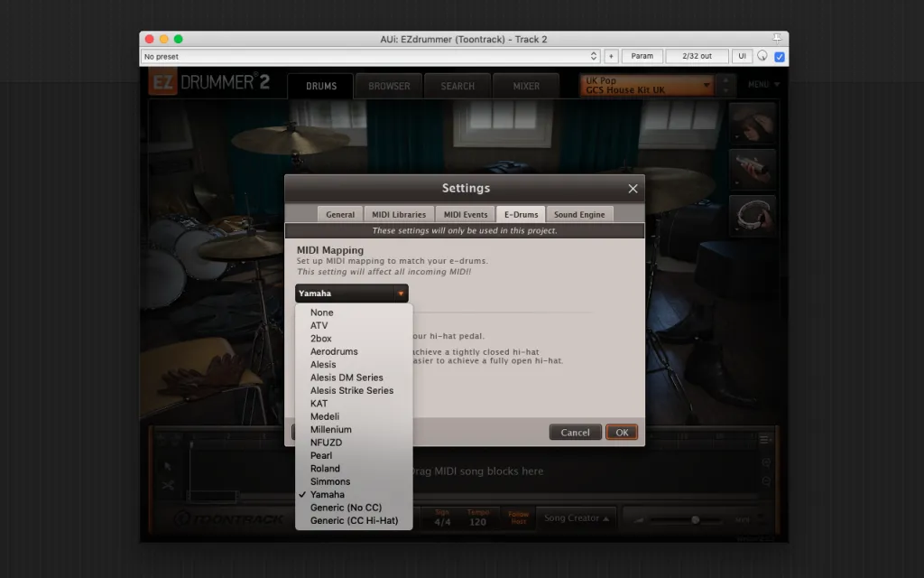The image size is (924, 578).
Task: Select the E-Drums settings tab
Action: (521, 215)
